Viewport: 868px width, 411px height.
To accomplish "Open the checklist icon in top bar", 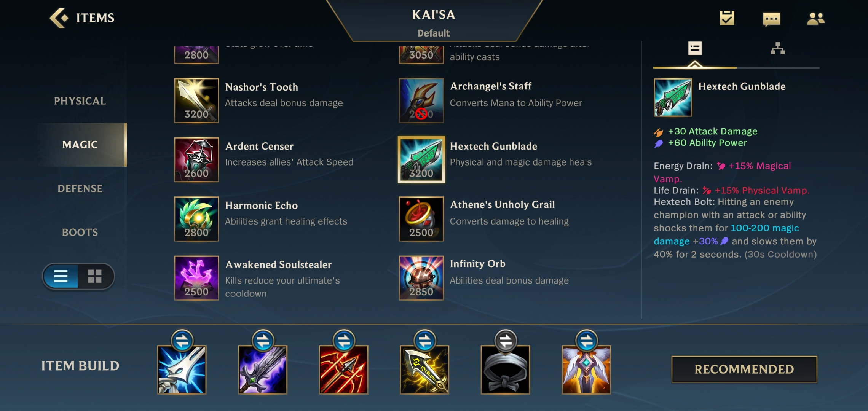I will point(727,18).
